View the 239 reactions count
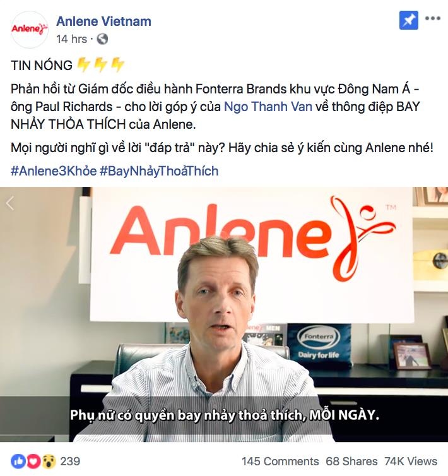The height and width of the screenshot is (476, 448). pos(70,461)
